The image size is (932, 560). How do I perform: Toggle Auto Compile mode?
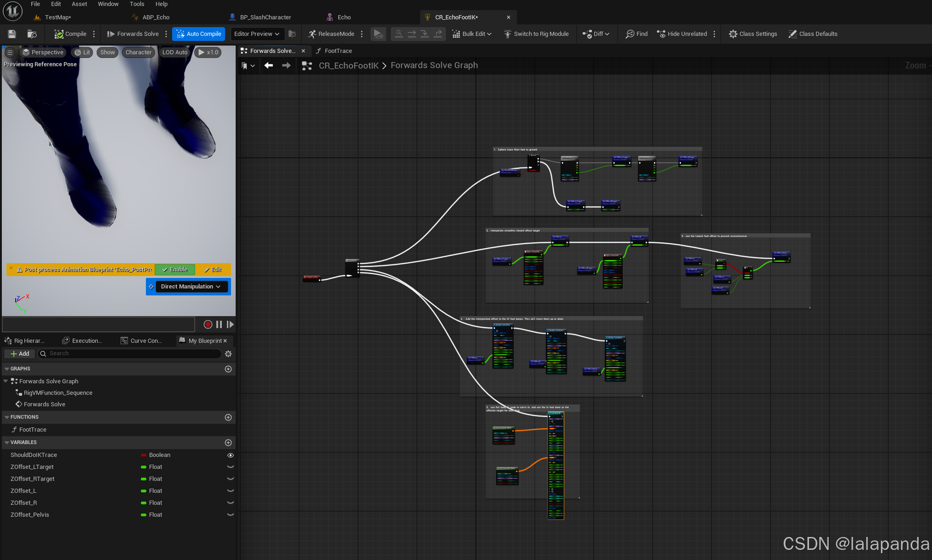click(199, 34)
